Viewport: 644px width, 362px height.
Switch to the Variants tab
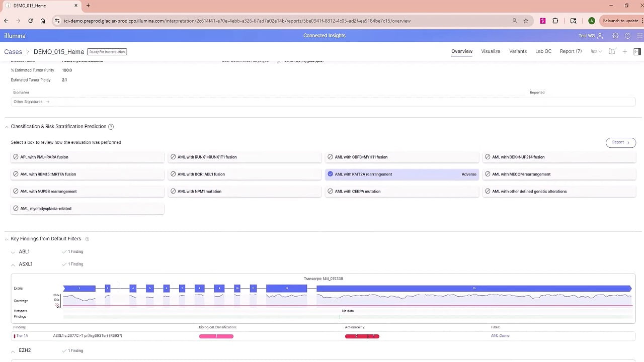518,51
